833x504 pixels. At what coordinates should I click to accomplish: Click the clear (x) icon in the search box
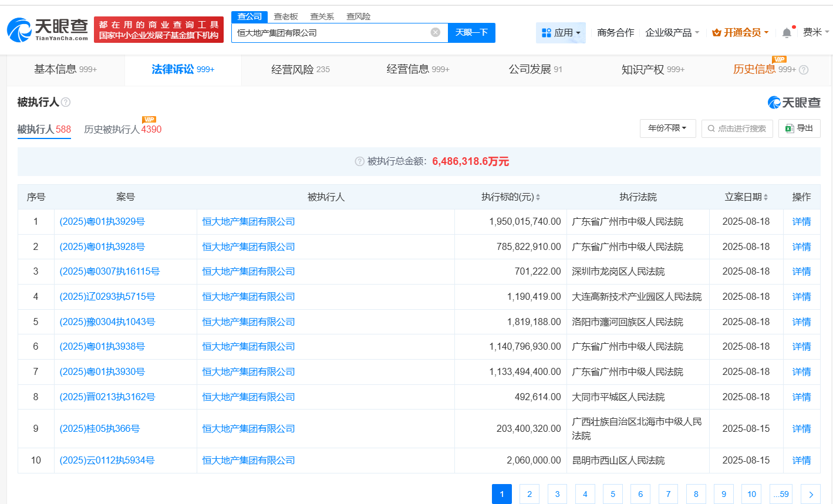[x=434, y=32]
